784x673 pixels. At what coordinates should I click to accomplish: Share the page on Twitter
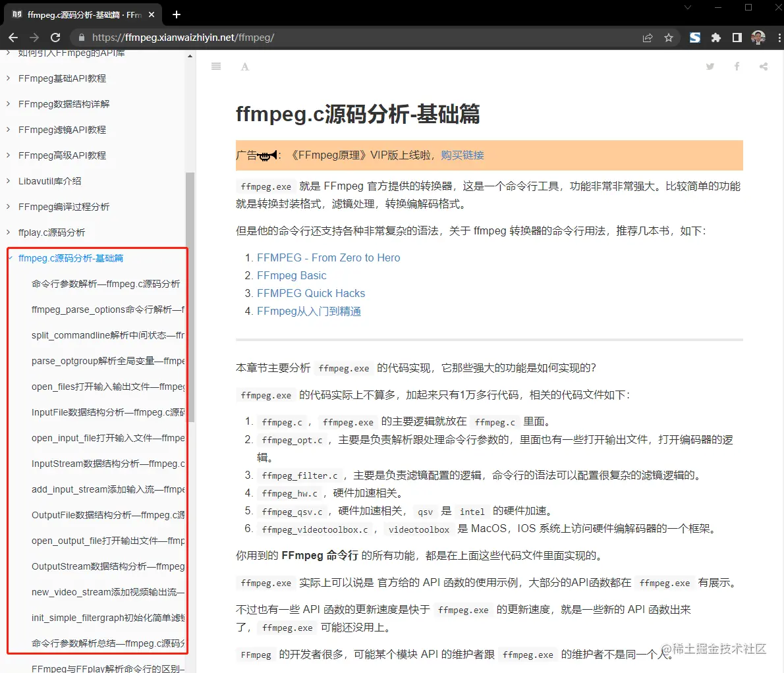pyautogui.click(x=710, y=67)
